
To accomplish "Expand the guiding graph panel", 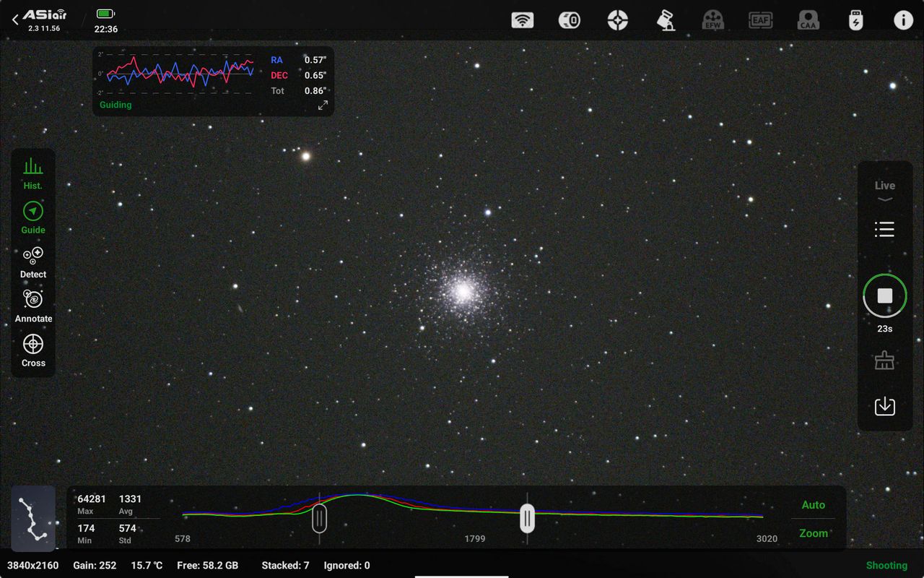I will pyautogui.click(x=323, y=105).
